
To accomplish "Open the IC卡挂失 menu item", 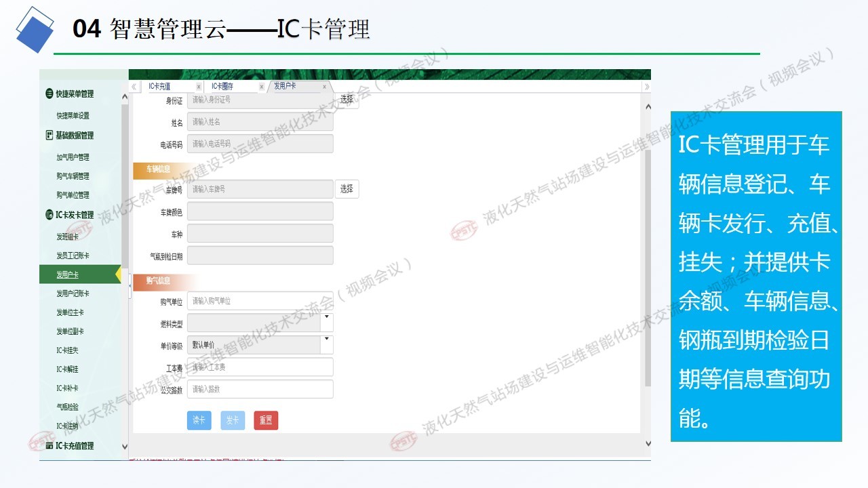I will tap(67, 350).
